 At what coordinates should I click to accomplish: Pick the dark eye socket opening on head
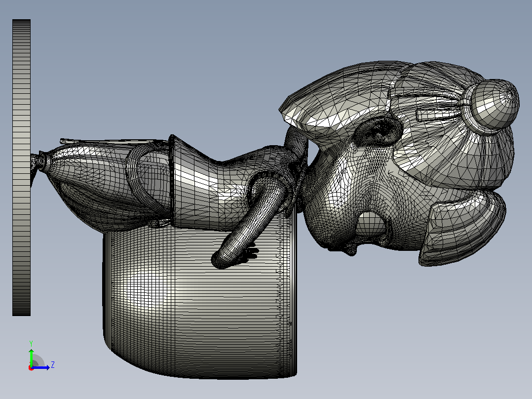pyautogui.click(x=378, y=130)
